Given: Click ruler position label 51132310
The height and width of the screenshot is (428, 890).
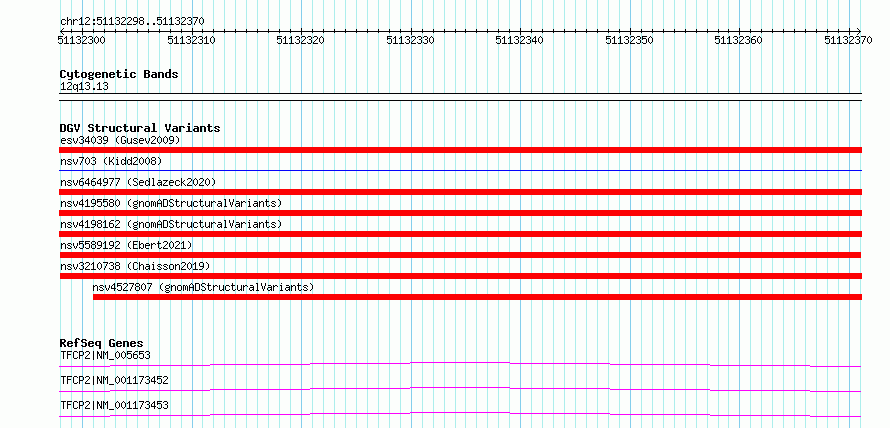Looking at the screenshot, I should pos(192,40).
